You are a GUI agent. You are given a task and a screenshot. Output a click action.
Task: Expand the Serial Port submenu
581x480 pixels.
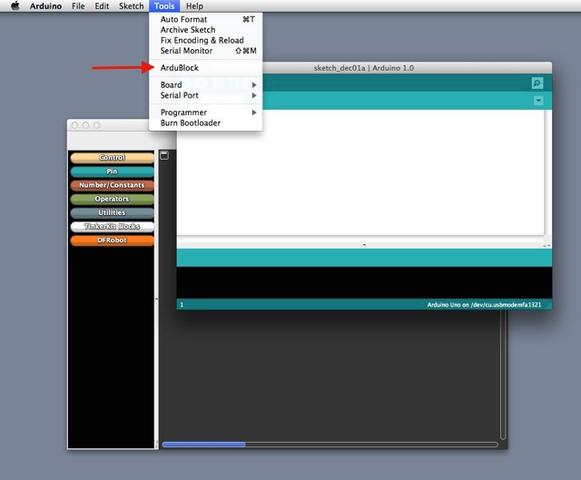206,95
